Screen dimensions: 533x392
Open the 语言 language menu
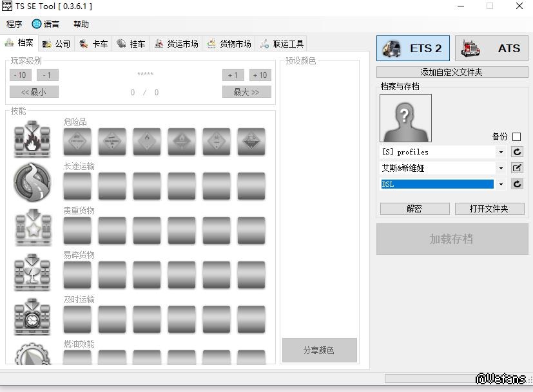pyautogui.click(x=46, y=24)
